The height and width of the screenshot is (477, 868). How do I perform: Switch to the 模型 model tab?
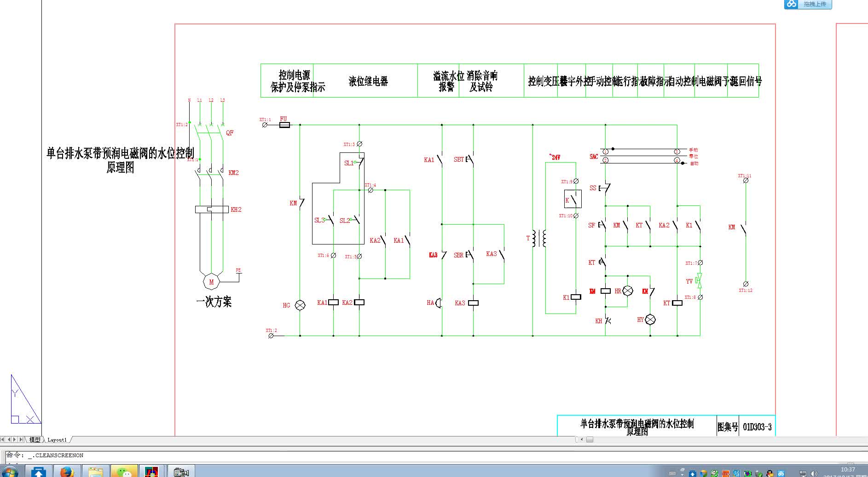35,440
